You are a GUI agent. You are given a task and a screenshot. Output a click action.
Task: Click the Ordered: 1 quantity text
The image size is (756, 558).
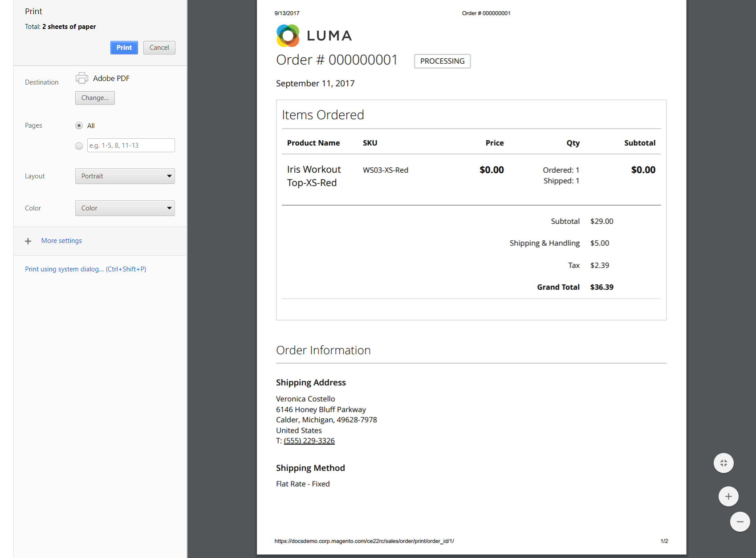click(561, 170)
